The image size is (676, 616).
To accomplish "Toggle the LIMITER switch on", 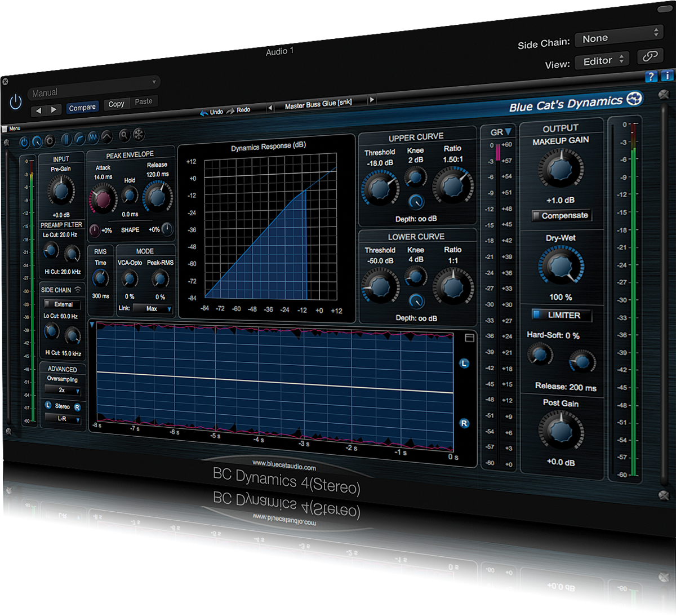I will pos(537,314).
